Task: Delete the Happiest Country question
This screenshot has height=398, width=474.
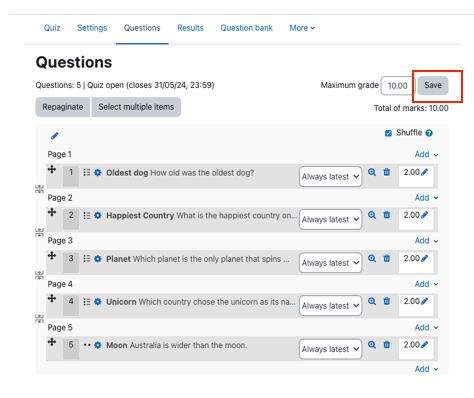Action: tap(387, 215)
